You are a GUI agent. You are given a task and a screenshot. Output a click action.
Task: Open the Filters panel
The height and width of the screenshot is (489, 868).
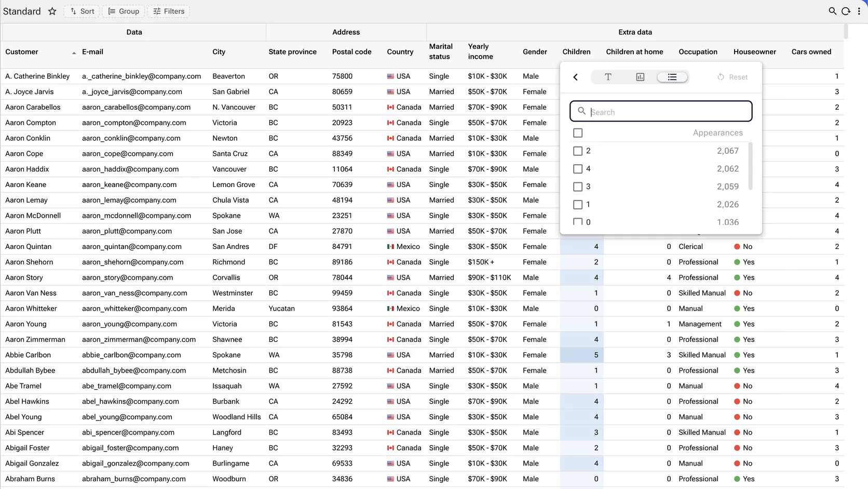pos(169,11)
